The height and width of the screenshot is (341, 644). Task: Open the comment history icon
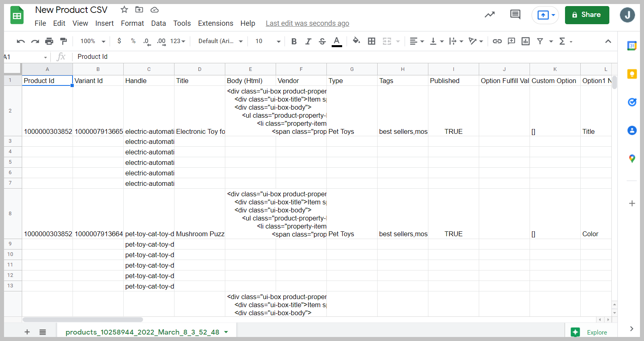(x=515, y=15)
